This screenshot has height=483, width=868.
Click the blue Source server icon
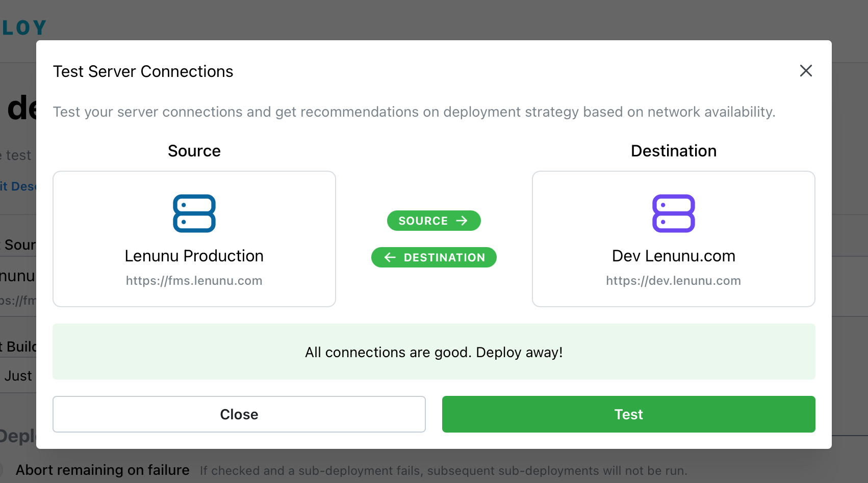pyautogui.click(x=194, y=213)
